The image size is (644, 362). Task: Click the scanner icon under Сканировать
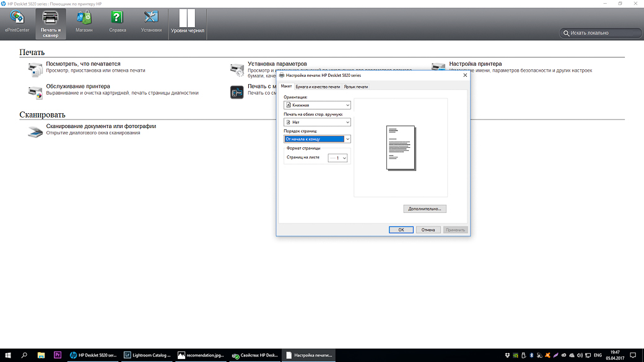(35, 132)
